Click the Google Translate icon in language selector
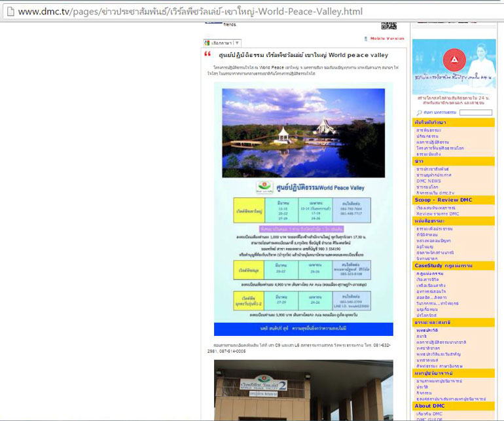 [207, 43]
